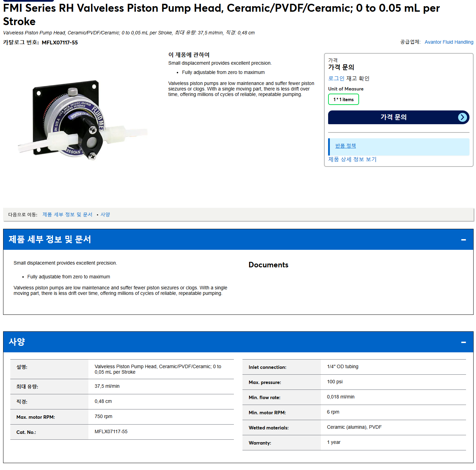
Task: Click the Min. flow rate: label
Action: coord(264,398)
